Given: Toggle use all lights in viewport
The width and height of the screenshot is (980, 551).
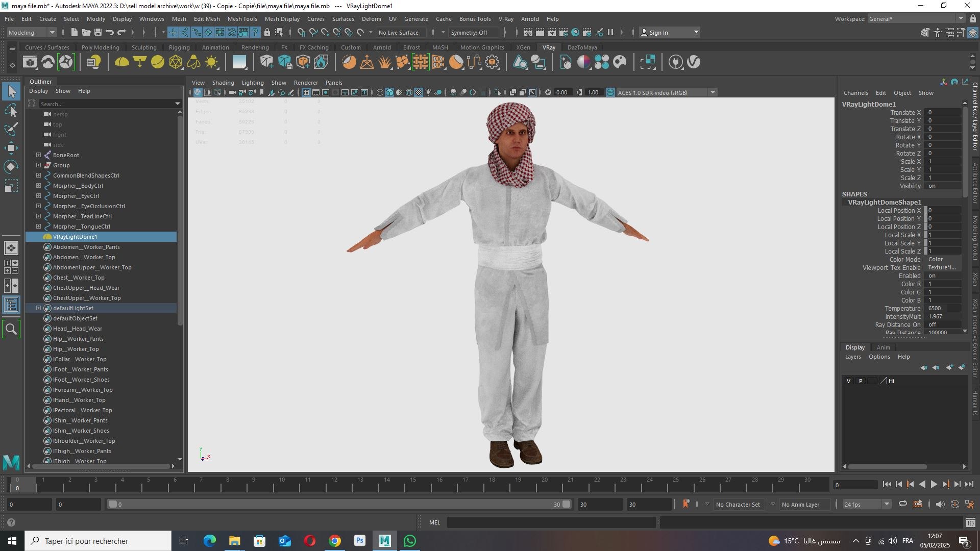Looking at the screenshot, I should 429,92.
